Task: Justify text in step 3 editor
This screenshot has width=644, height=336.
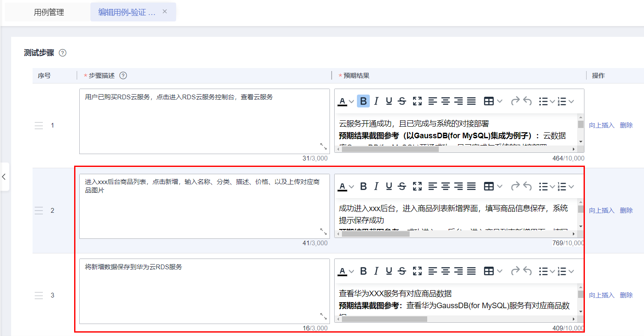Action: click(x=471, y=271)
